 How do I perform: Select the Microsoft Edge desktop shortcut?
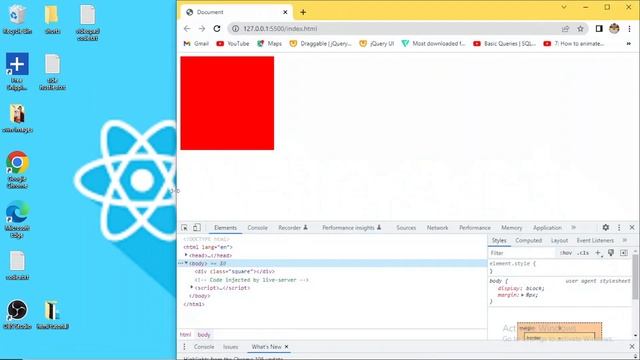coord(17,220)
